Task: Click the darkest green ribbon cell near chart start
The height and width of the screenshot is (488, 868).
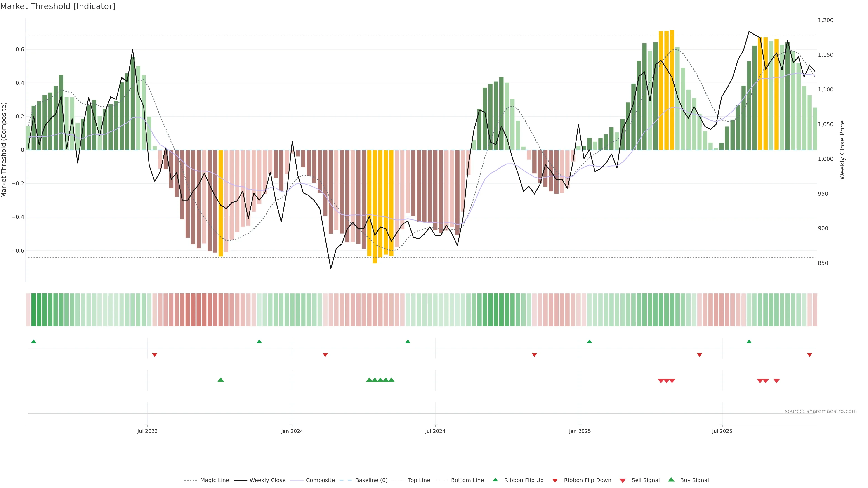Action: [33, 310]
